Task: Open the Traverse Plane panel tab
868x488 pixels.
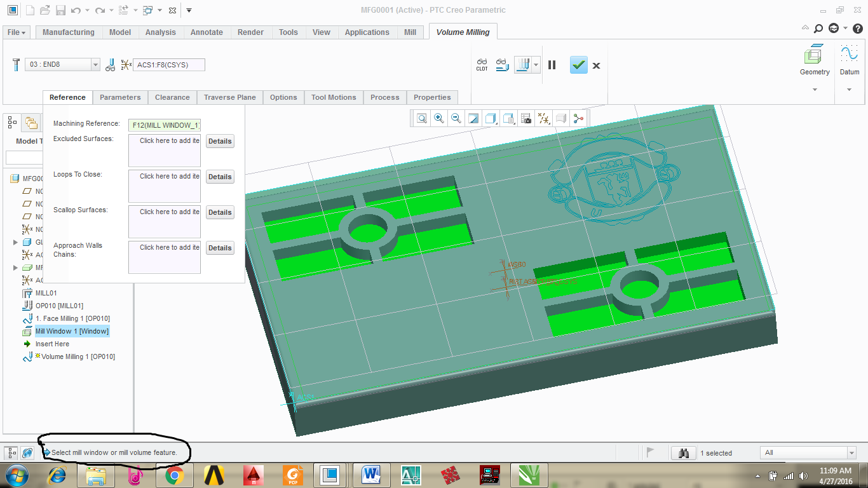Action: coord(230,97)
